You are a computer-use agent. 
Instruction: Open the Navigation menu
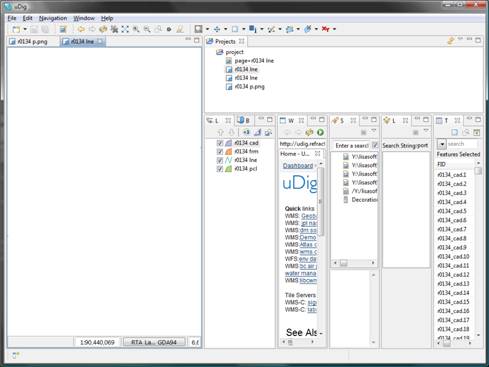pyautogui.click(x=53, y=18)
